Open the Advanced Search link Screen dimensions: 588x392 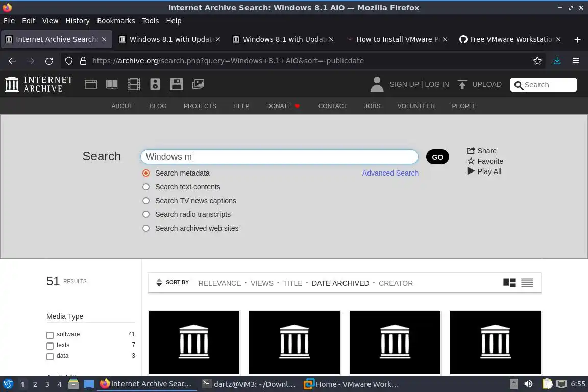[x=390, y=173]
